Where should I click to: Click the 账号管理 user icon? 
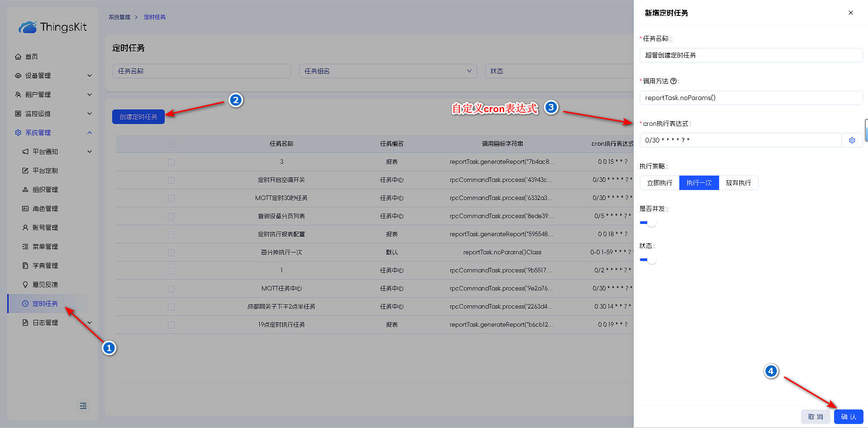click(x=25, y=228)
